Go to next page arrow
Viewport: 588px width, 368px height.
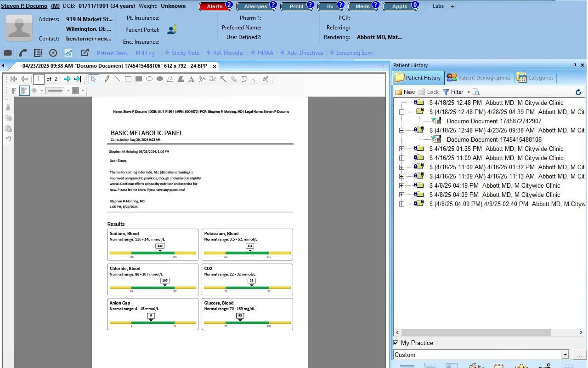click(x=67, y=79)
